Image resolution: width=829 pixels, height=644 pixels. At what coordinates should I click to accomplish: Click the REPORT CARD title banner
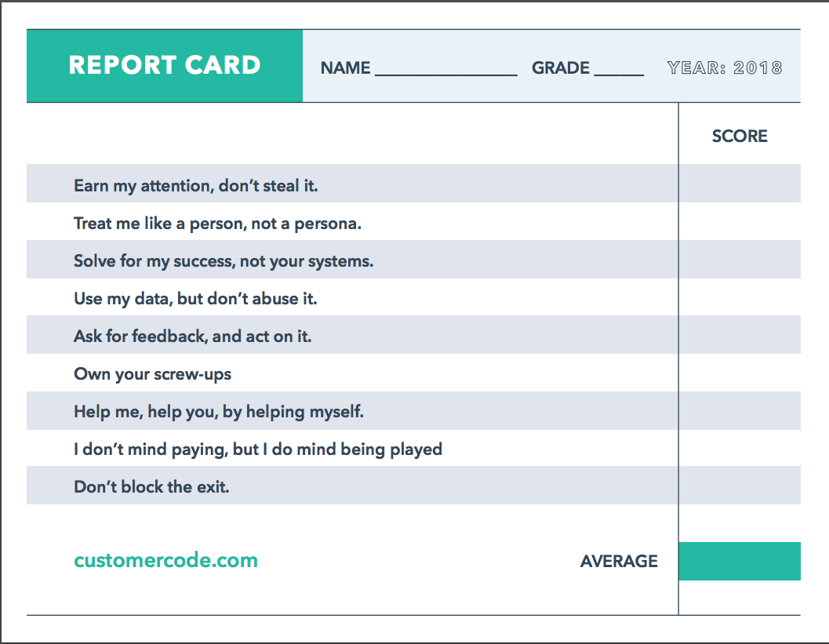click(x=165, y=66)
